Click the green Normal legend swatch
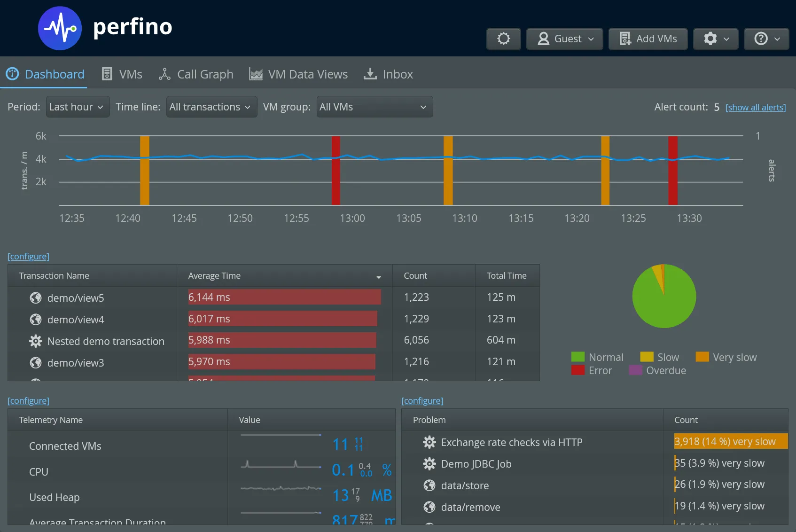The image size is (796, 532). click(x=577, y=357)
